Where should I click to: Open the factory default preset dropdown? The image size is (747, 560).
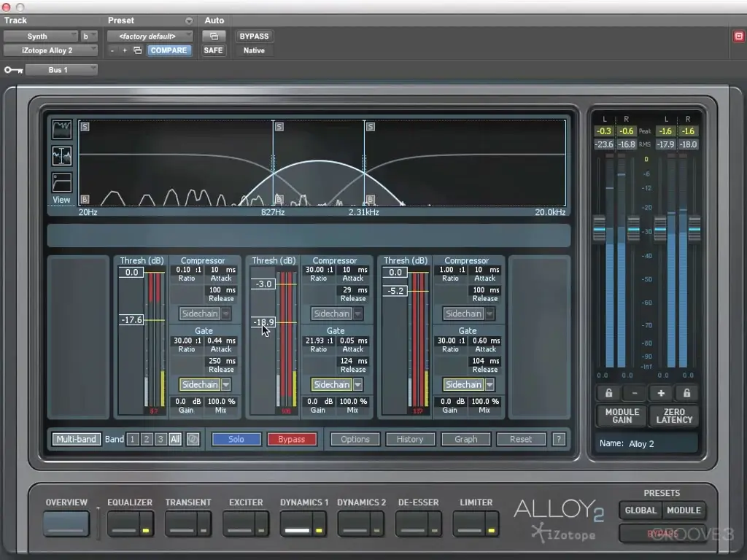pos(150,36)
